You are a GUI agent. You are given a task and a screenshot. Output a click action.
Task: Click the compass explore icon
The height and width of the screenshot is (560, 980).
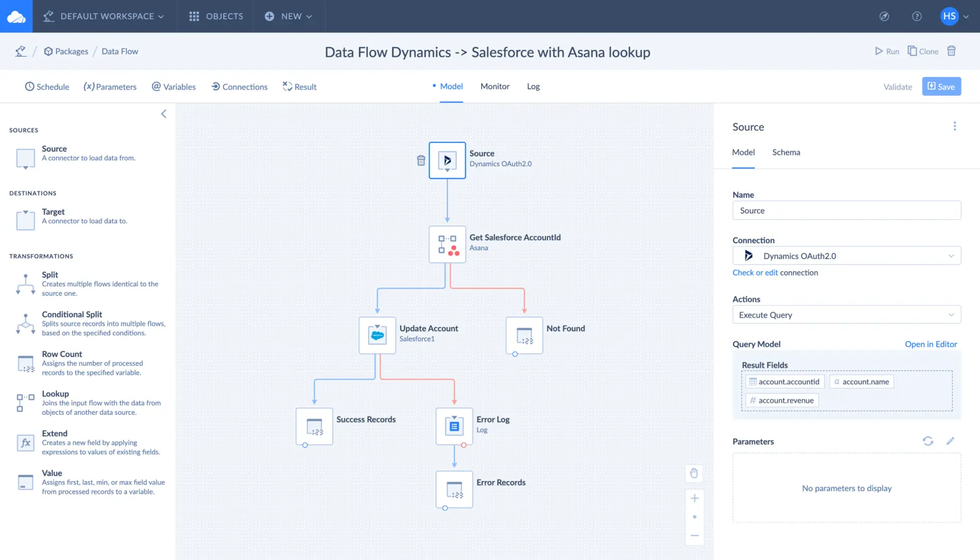pos(884,17)
